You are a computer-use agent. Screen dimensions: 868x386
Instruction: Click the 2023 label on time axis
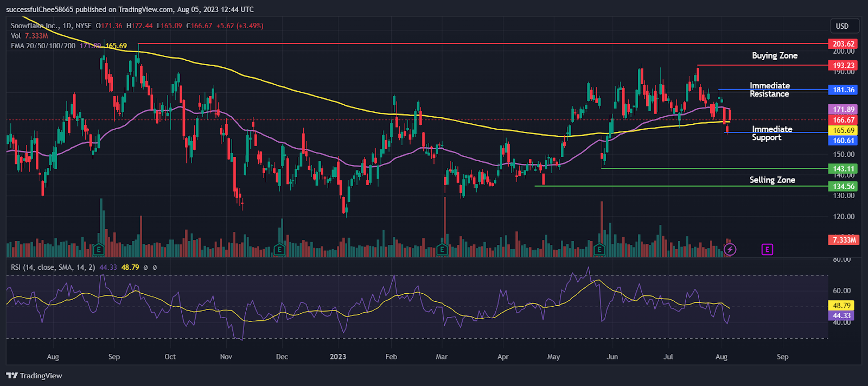point(338,357)
